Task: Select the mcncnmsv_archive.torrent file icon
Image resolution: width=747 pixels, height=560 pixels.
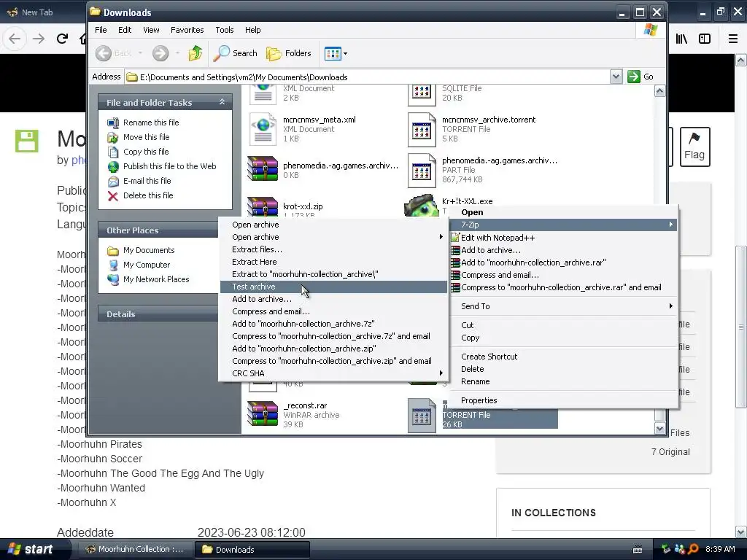Action: tap(422, 128)
